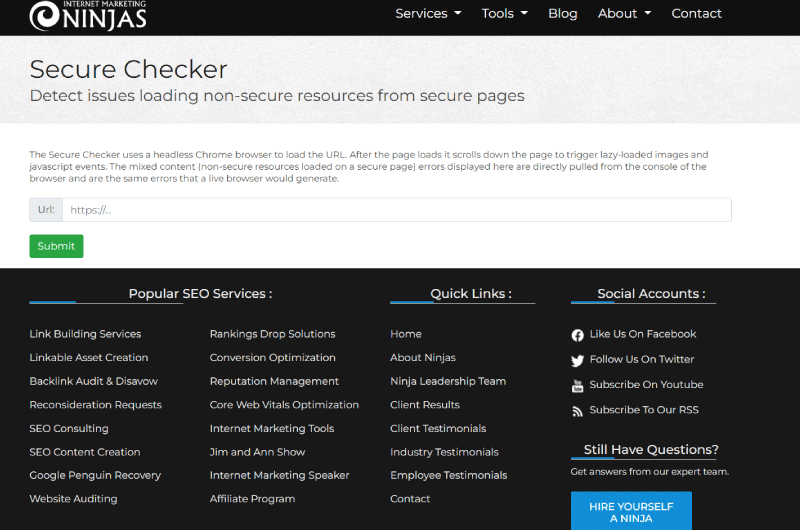Open Website Auditing link
Screen dimensions: 800x530
(73, 499)
